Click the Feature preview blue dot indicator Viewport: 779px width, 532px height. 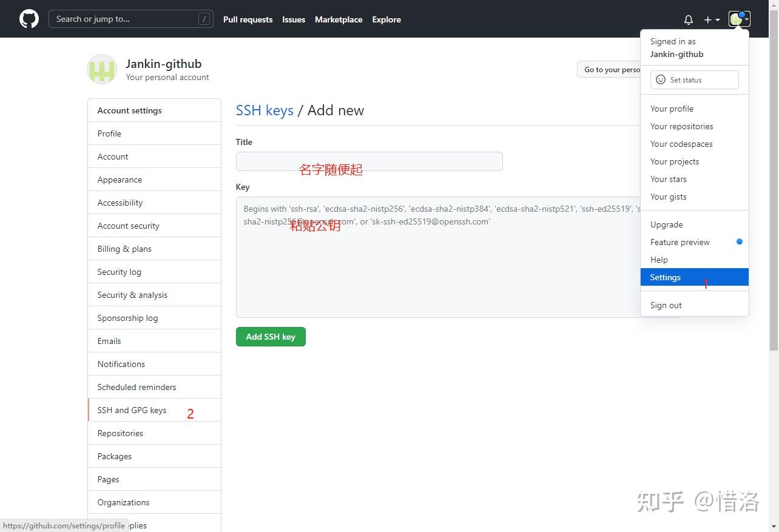(x=739, y=241)
